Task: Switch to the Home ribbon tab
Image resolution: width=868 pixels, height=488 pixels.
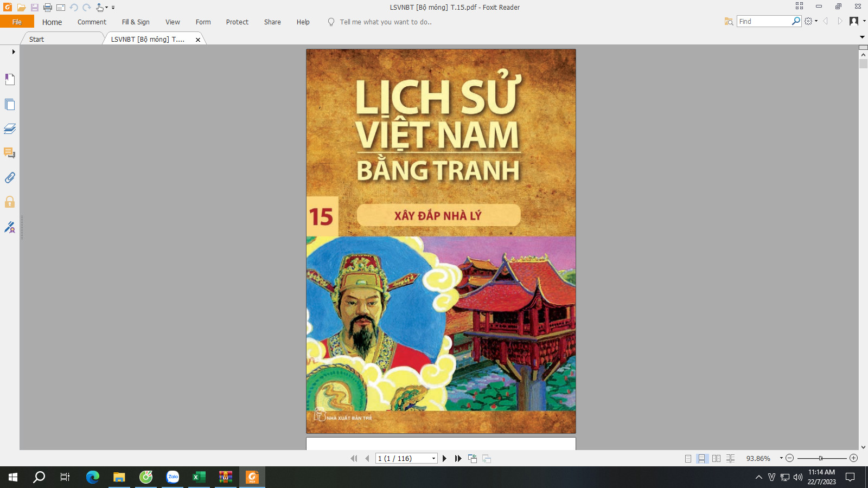Action: point(52,22)
